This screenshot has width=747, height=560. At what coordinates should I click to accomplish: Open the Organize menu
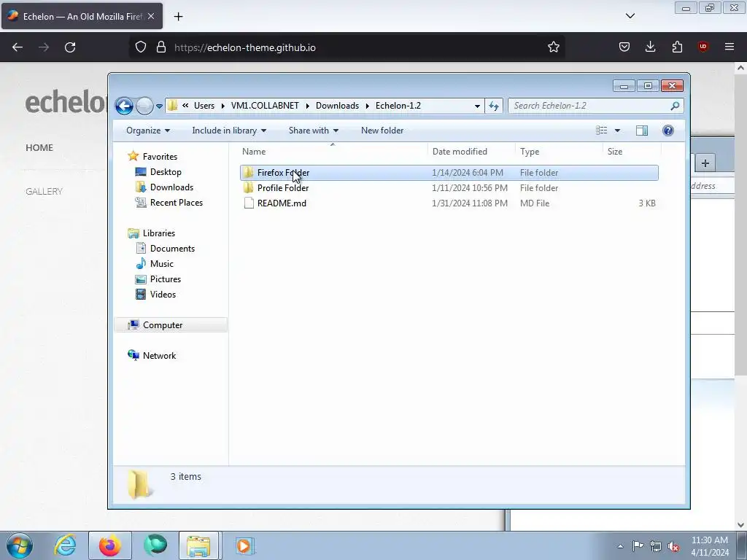147,131
